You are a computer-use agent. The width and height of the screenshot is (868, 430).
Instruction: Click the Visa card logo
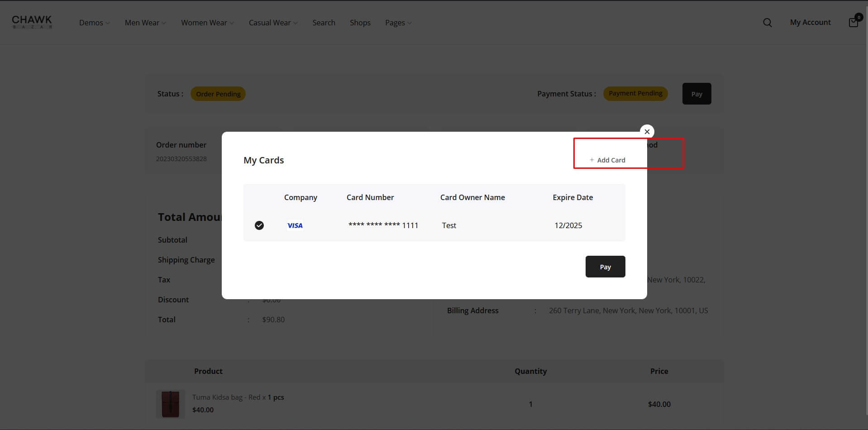[295, 225]
